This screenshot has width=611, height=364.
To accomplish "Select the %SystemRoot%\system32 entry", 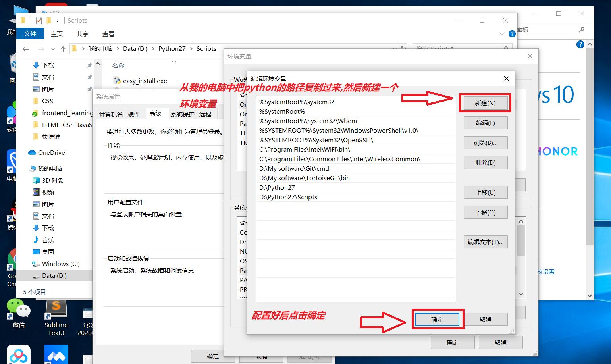I will [356, 102].
